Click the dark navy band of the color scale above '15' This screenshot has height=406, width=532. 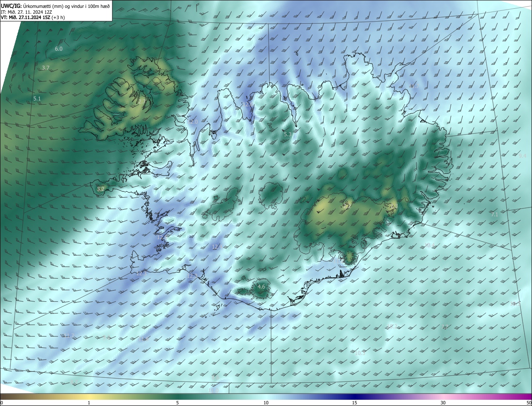355,396
